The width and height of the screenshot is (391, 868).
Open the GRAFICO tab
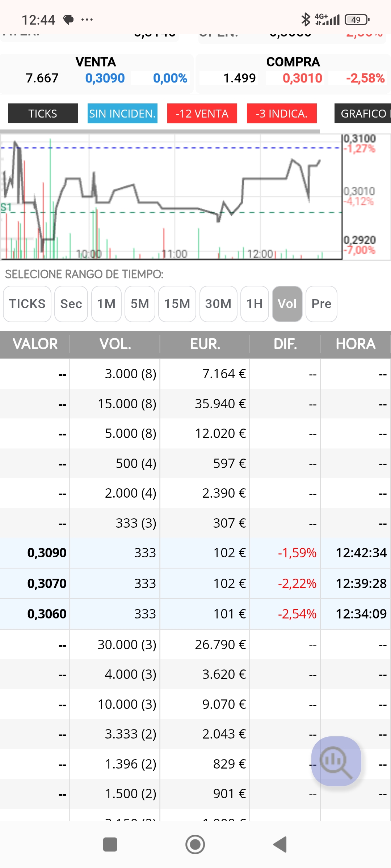tap(363, 114)
